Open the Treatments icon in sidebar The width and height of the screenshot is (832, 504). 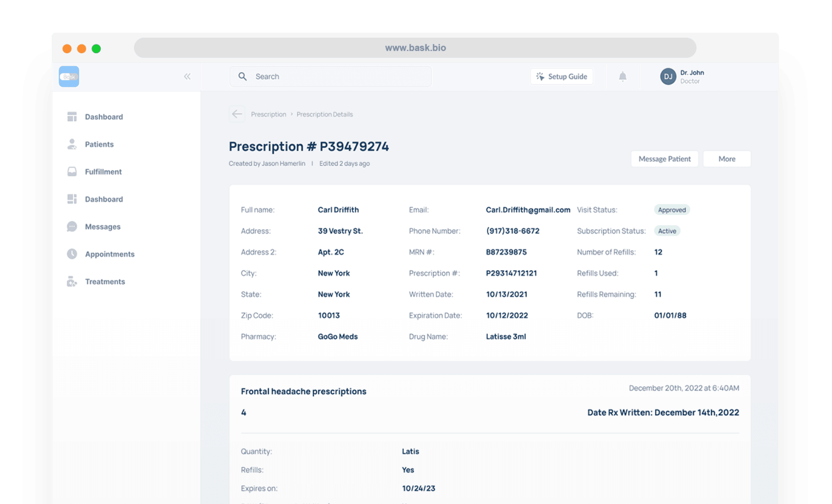click(x=72, y=282)
